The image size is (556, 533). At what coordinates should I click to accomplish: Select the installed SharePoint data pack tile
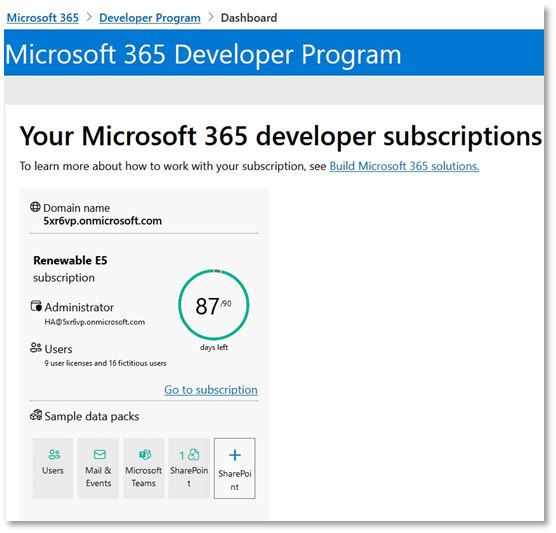pos(189,468)
